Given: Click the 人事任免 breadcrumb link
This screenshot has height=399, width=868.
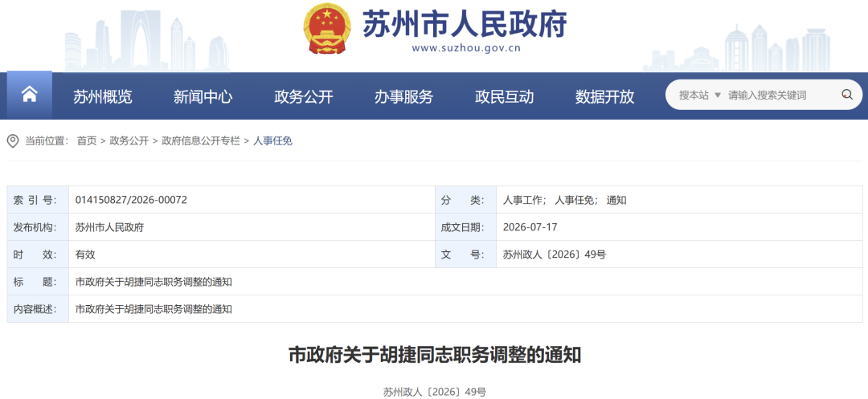Looking at the screenshot, I should tap(272, 141).
